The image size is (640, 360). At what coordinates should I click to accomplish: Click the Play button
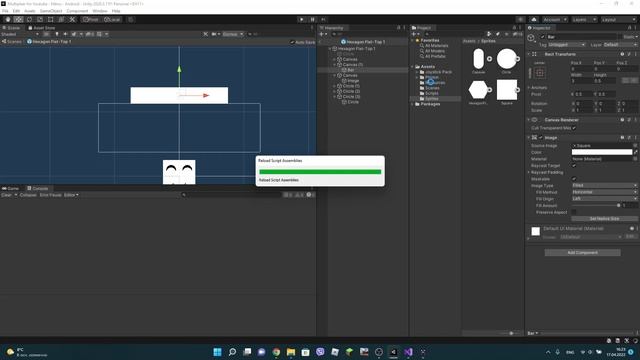pyautogui.click(x=302, y=20)
